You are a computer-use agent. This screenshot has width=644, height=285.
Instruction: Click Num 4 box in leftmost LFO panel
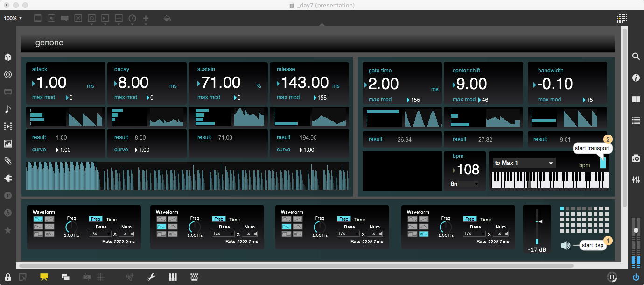point(126,234)
